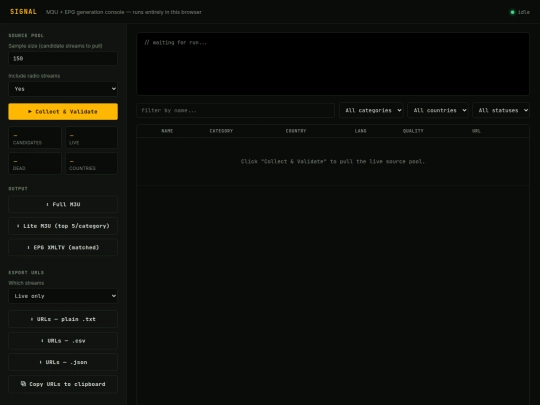Click the waiting for run log console

333,64
